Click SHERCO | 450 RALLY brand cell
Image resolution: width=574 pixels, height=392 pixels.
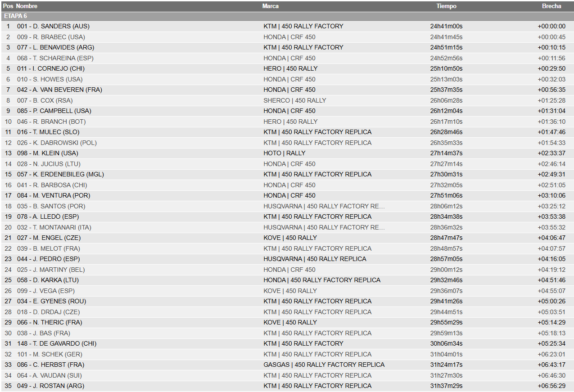coord(295,100)
